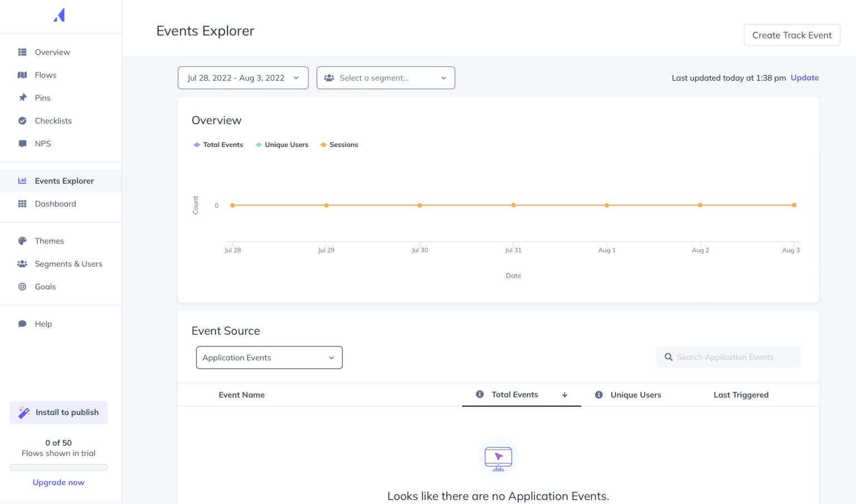Open Segments & Users
This screenshot has width=856, height=504.
click(x=22, y=263)
